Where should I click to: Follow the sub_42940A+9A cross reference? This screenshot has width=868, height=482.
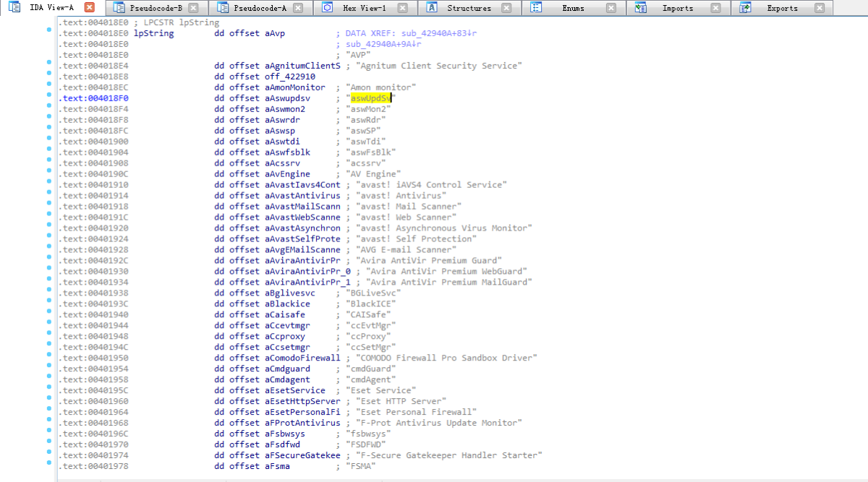pos(383,44)
